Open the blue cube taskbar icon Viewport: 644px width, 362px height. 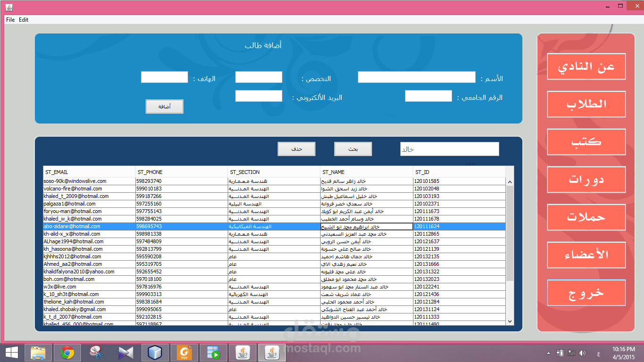(155, 353)
